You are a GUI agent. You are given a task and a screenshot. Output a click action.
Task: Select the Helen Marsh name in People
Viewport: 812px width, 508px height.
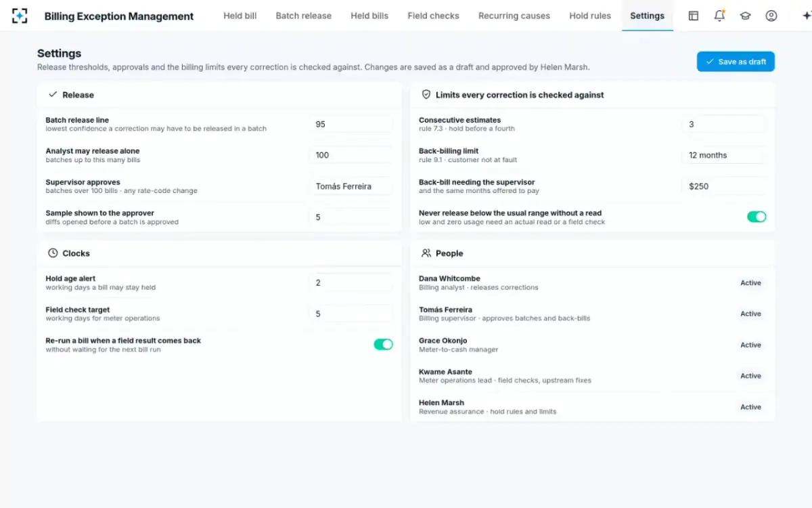441,403
